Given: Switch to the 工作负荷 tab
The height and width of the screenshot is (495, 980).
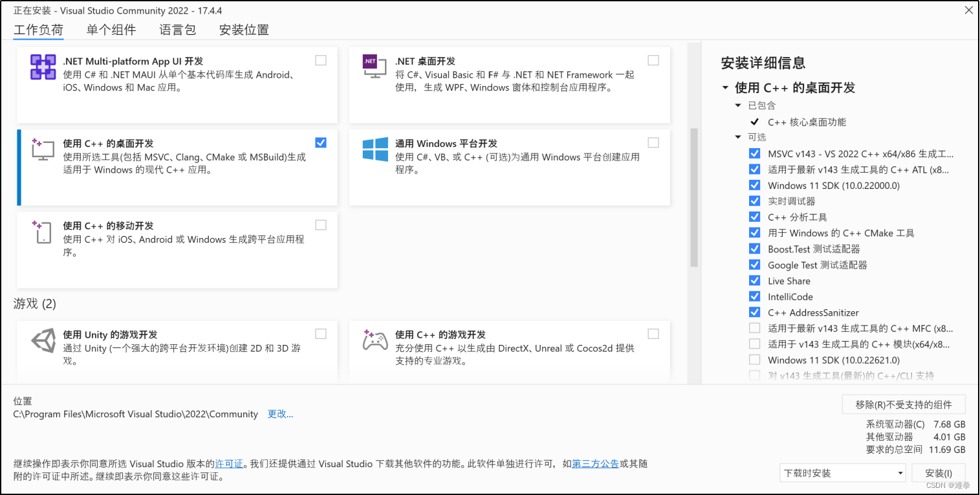Looking at the screenshot, I should click(x=39, y=30).
